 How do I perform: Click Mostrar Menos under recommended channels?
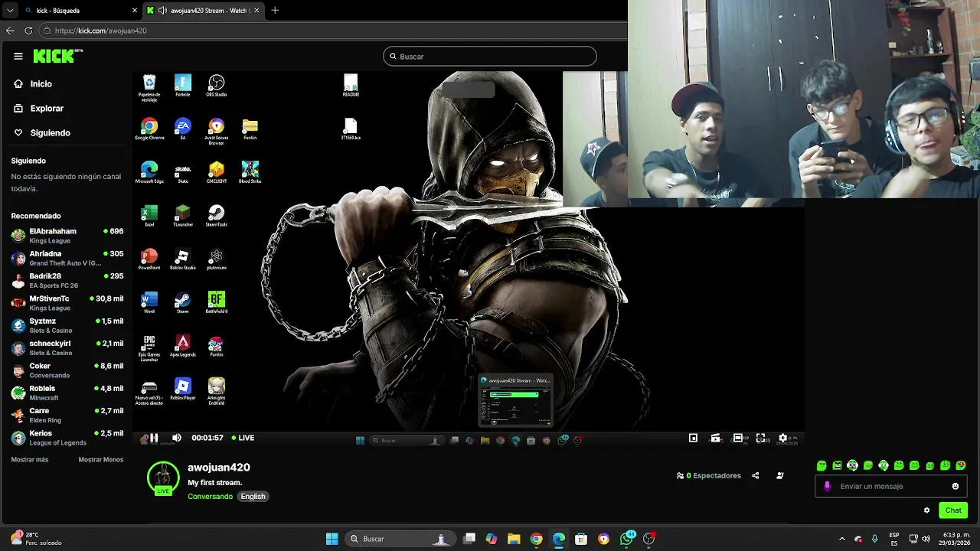tap(101, 460)
